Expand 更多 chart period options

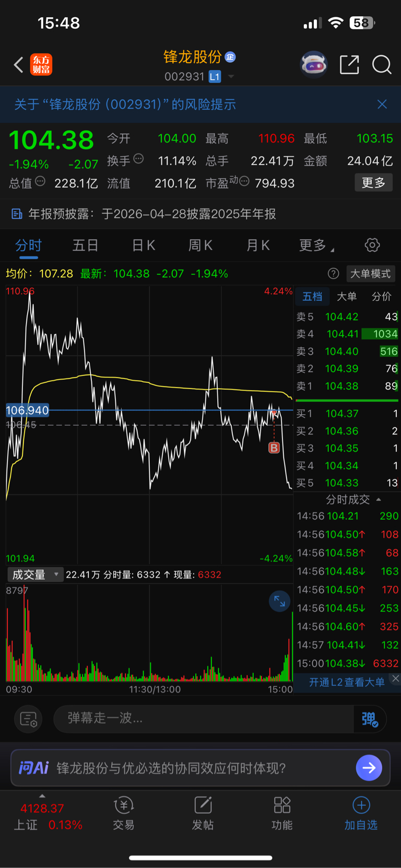[316, 245]
